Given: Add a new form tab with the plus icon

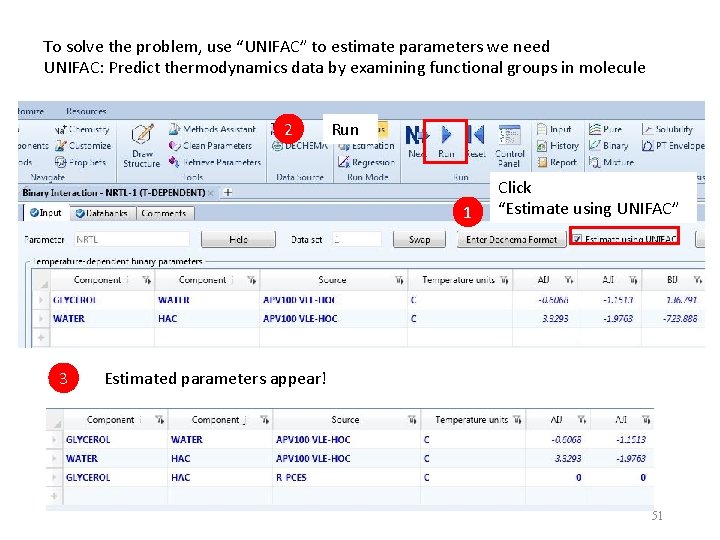Looking at the screenshot, I should [x=228, y=192].
